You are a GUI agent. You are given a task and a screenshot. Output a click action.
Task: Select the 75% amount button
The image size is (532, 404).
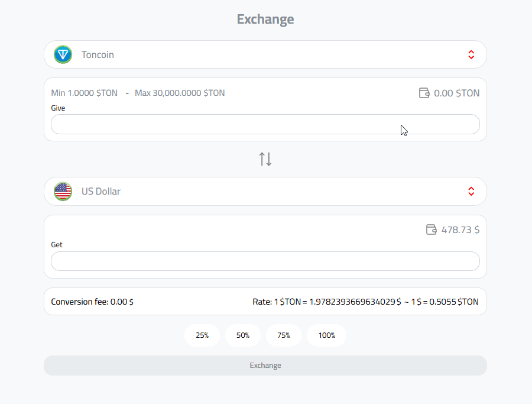click(284, 335)
